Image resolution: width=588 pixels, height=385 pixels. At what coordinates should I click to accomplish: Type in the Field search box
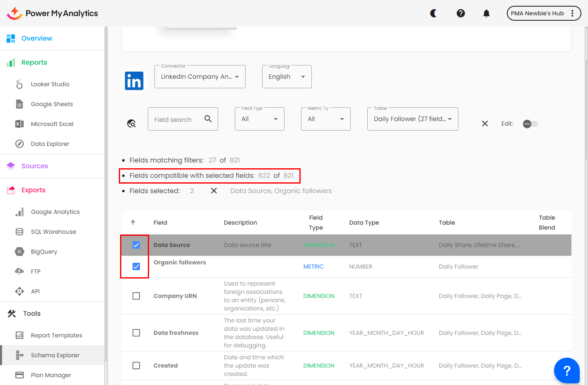176,119
